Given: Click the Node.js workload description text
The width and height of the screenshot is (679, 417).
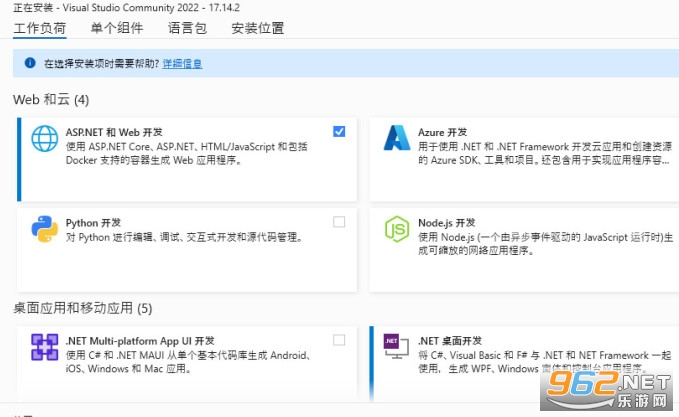Looking at the screenshot, I should tap(546, 244).
